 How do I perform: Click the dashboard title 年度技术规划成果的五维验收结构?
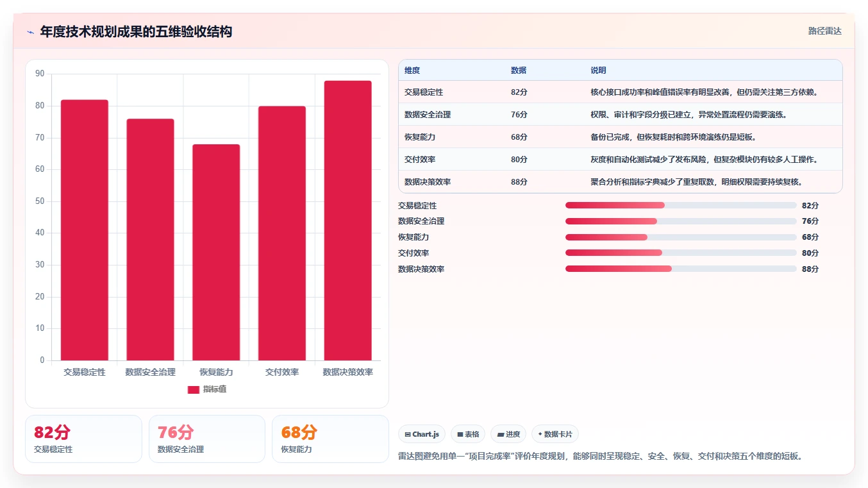136,31
